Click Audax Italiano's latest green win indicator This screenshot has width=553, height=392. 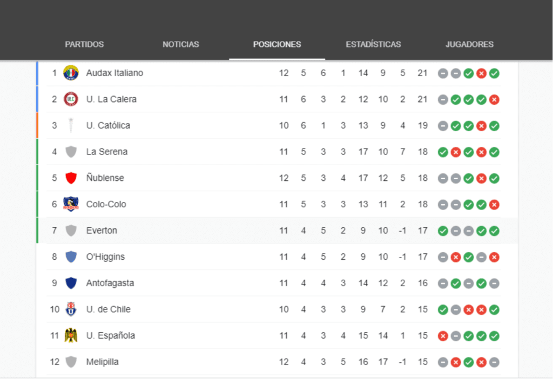coord(494,73)
